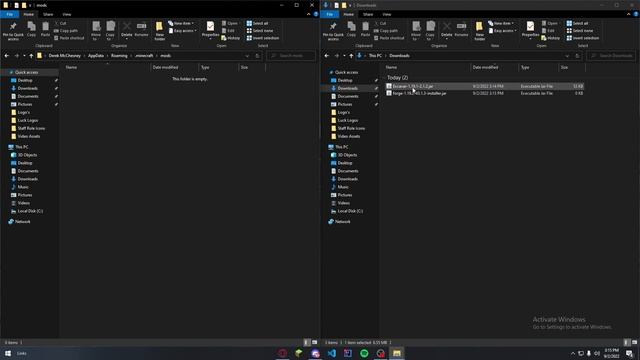640x360 pixels.
Task: Click History in Downloads window ribbon
Action: click(551, 38)
